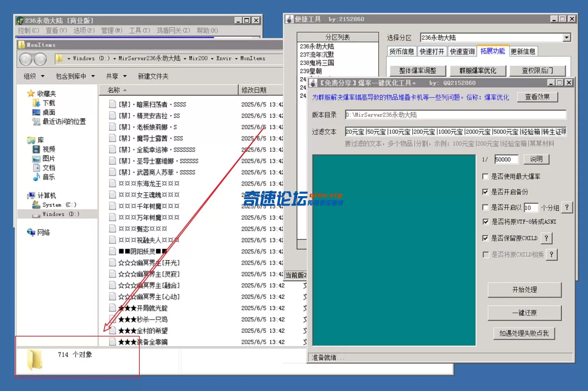Screen dimensions: 588x391
Task: Open the 下载 downloads folder
Action: 43,103
